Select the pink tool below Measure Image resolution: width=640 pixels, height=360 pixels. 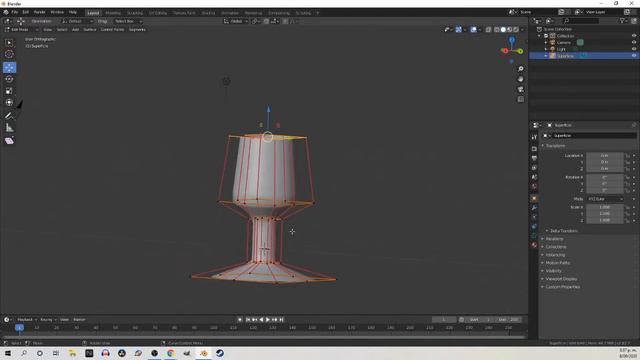click(9, 141)
